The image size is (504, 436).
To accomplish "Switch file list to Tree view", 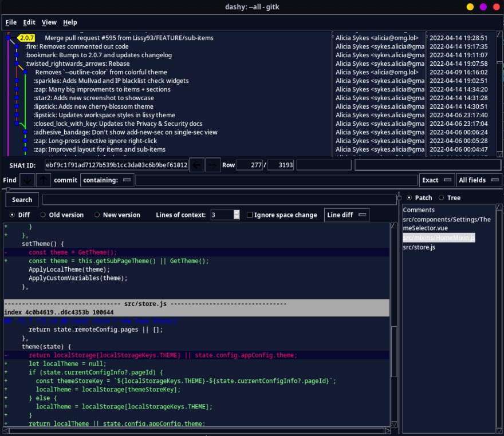I will 441,198.
